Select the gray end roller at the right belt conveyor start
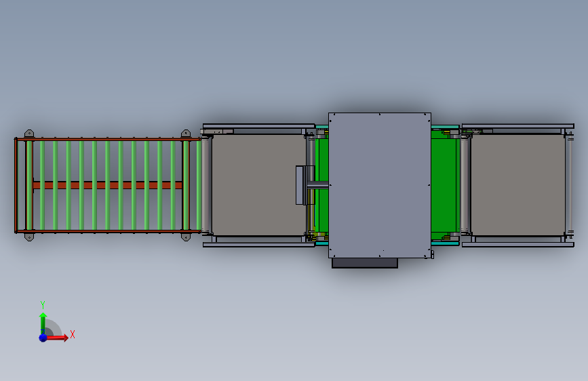Image resolution: width=588 pixels, height=381 pixels. 465,185
